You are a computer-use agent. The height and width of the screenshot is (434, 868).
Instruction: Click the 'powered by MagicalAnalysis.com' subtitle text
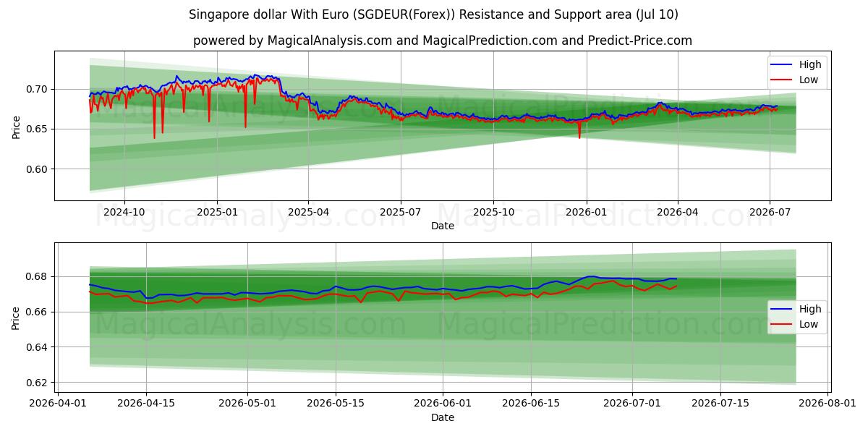tap(442, 41)
